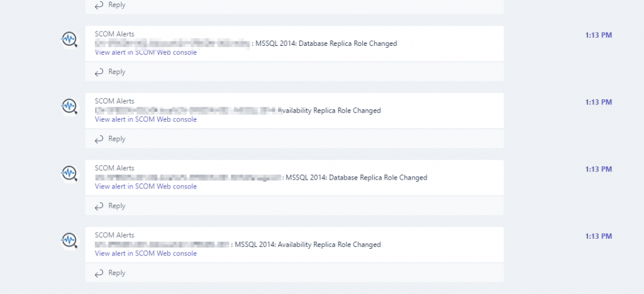
Task: Click SCOM avatar beside first Availability Replica alert
Action: tap(69, 106)
